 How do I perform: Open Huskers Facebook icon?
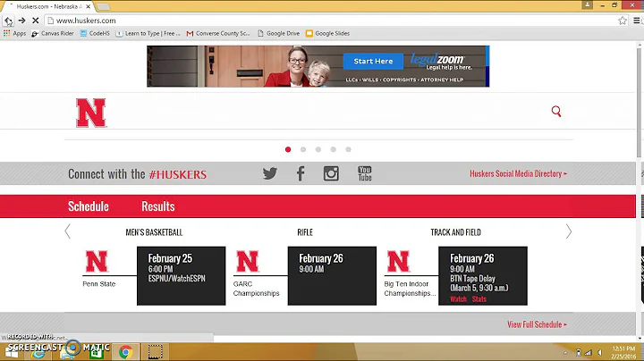(x=301, y=173)
